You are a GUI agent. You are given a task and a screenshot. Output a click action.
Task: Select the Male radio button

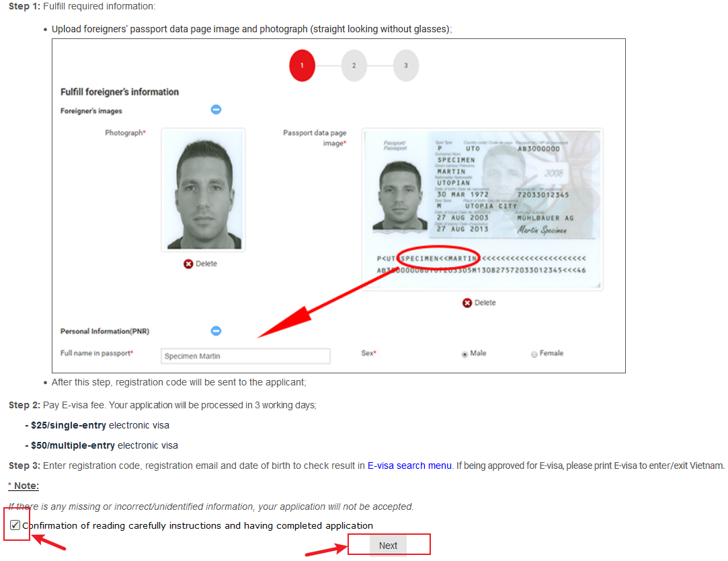[464, 354]
